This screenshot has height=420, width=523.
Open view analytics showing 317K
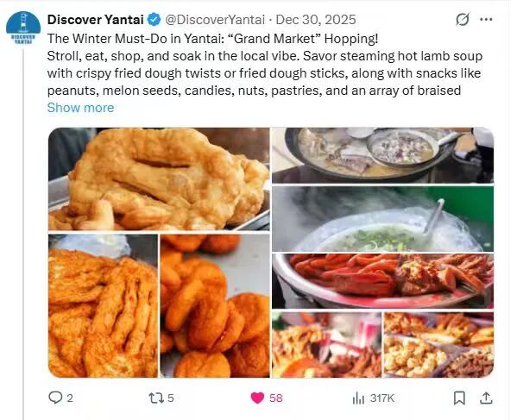(358, 398)
